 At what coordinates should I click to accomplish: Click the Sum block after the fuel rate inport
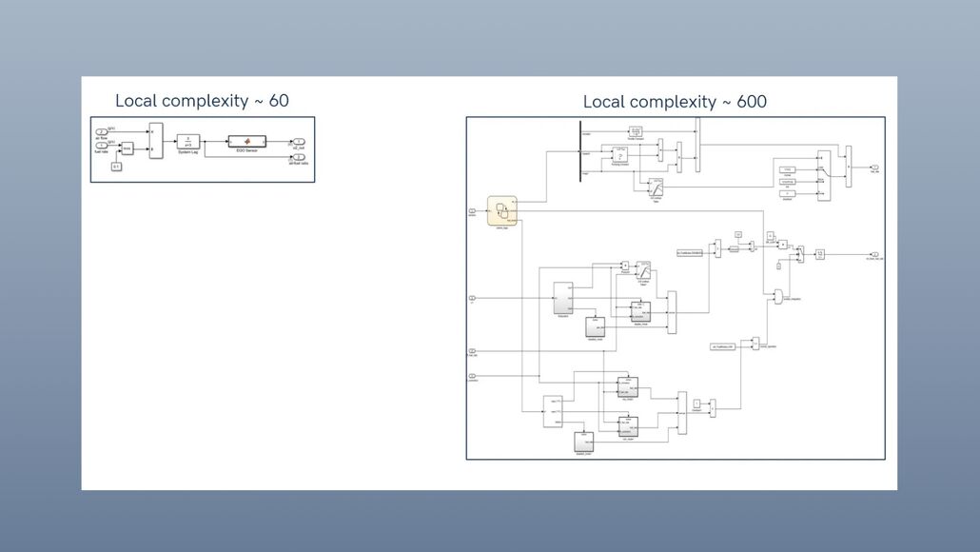127,148
